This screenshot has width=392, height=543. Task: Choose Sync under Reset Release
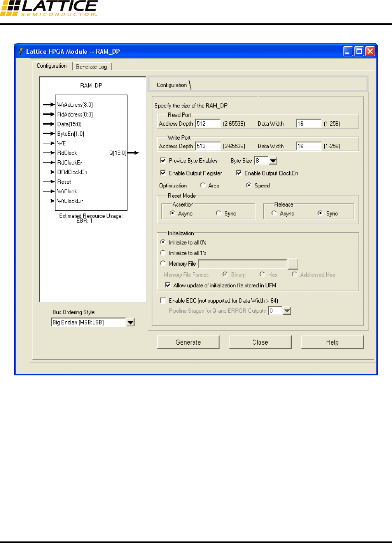tap(320, 213)
